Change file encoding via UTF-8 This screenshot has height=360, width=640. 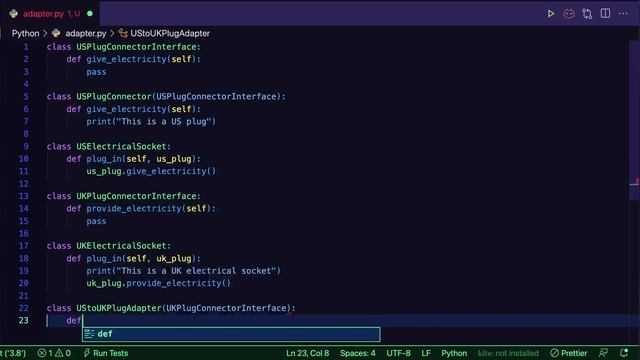(398, 353)
